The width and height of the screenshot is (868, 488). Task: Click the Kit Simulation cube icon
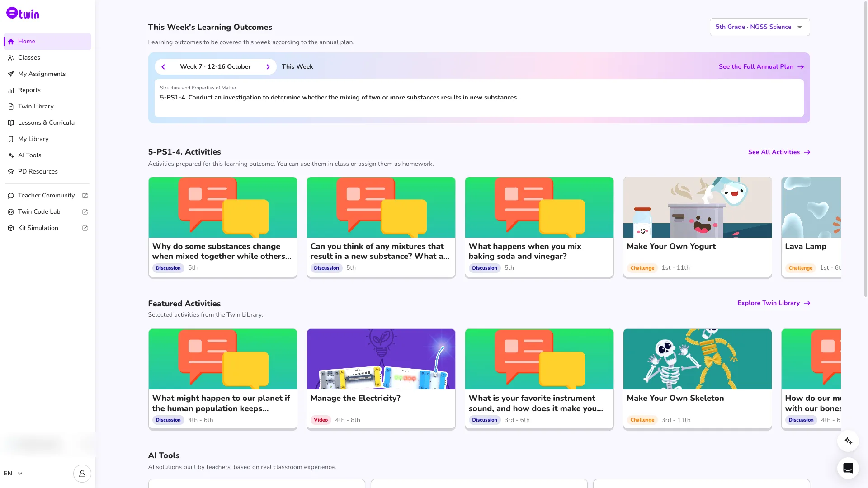tap(11, 228)
